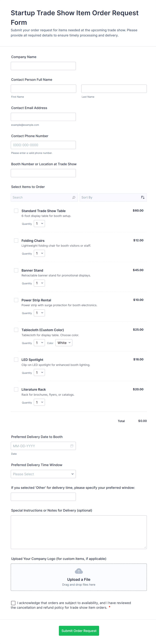Open the calendar icon for delivery date

tap(72, 446)
